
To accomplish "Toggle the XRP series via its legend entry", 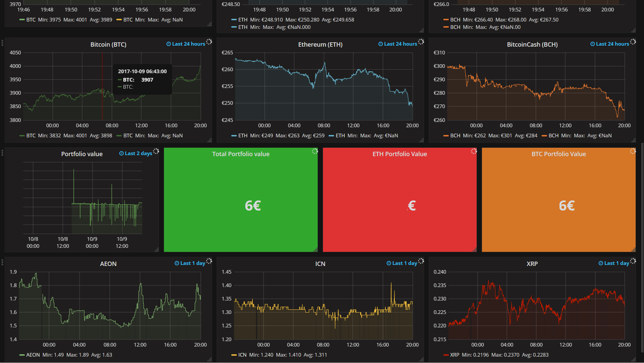I will pos(455,355).
